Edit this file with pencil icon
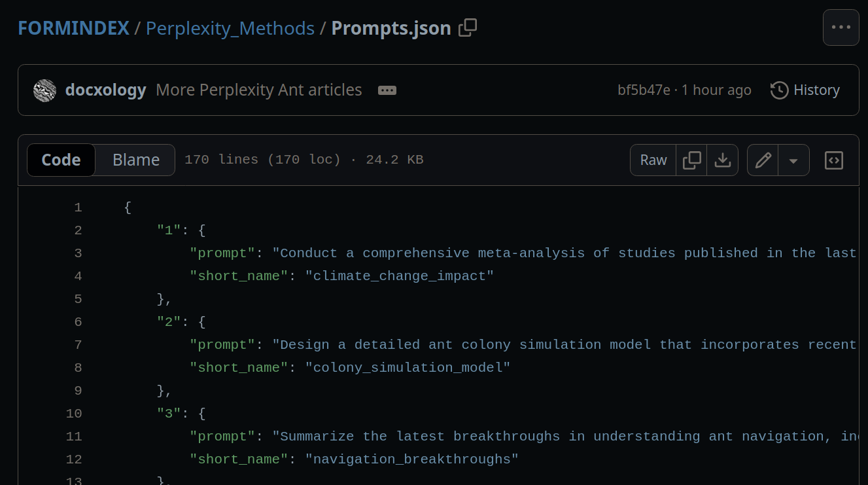The height and width of the screenshot is (485, 868). click(x=763, y=160)
